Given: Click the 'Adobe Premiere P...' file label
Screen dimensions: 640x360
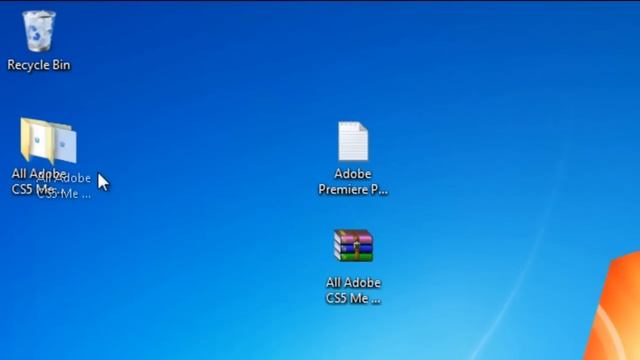Looking at the screenshot, I should coord(353,182).
